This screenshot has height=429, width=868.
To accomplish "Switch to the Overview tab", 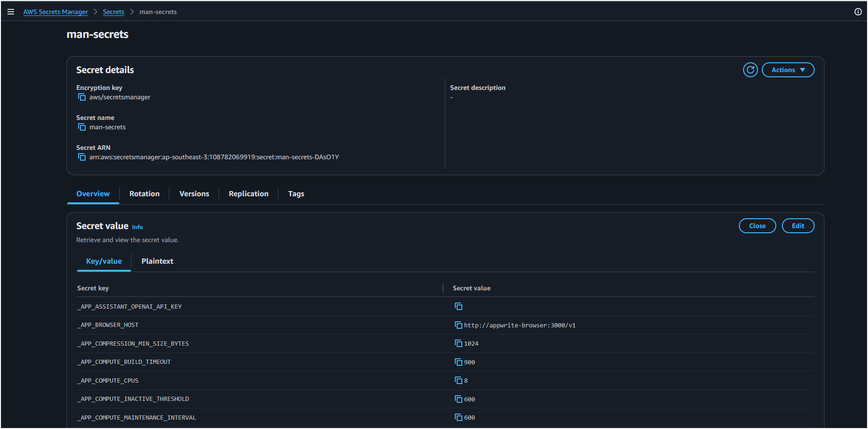I will click(x=93, y=194).
